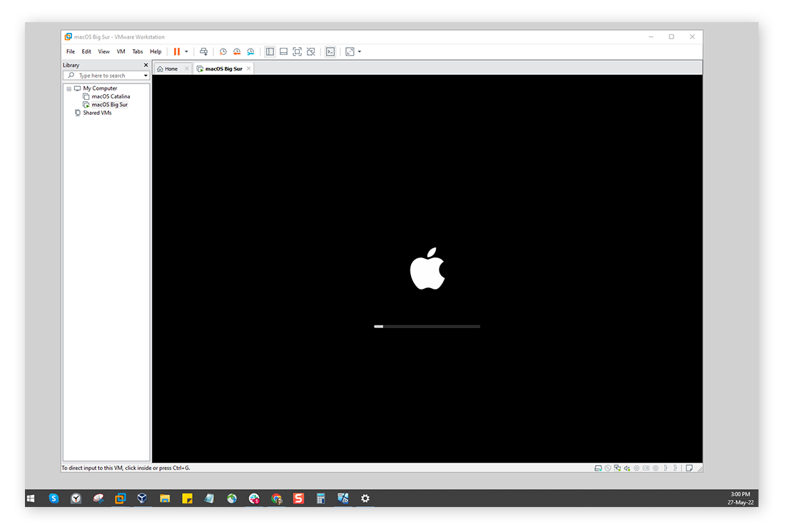This screenshot has height=532, width=785.
Task: Open the red S app on the taskbar
Action: [298, 498]
